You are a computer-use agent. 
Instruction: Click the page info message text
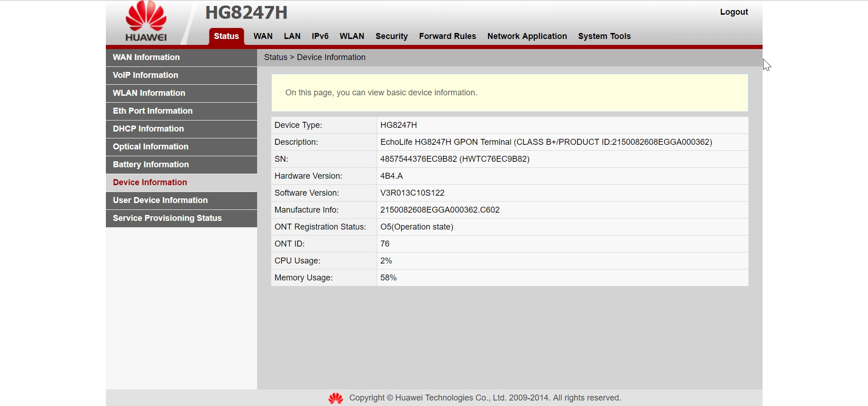click(x=381, y=93)
